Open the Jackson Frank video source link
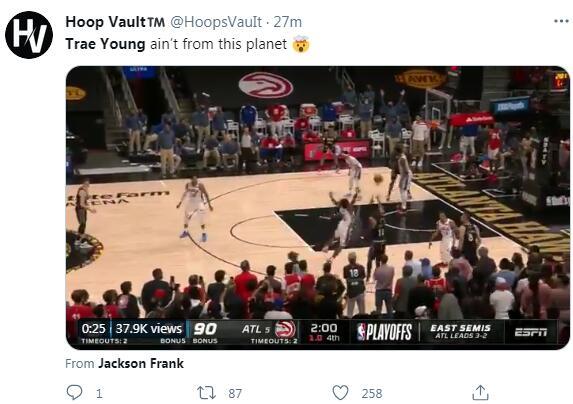This screenshot has width=573, height=404. pos(141,363)
